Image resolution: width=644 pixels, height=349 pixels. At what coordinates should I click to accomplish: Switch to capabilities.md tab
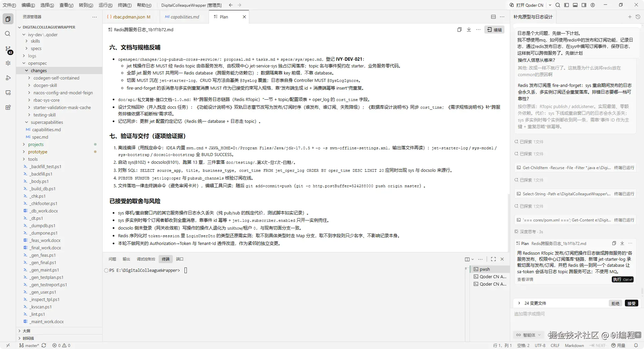[182, 17]
